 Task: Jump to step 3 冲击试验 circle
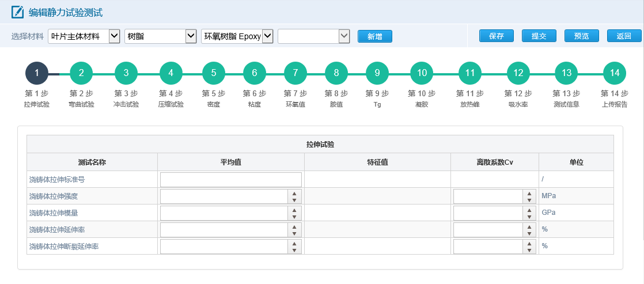coord(126,73)
